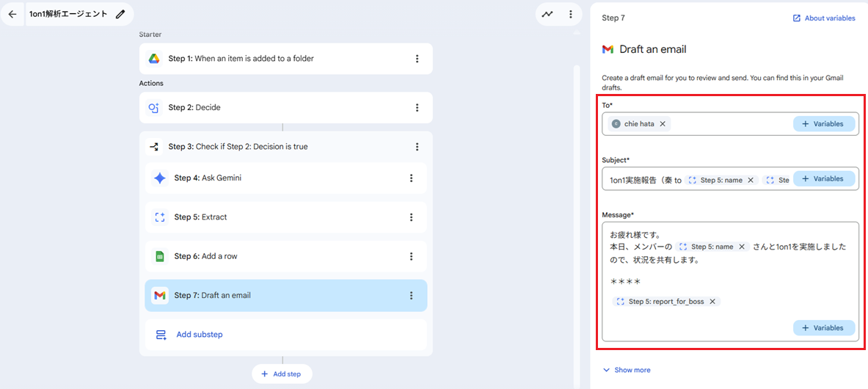Open Step 4 Ask Gemini options menu
Viewport: 868px width, 389px height.
tap(411, 178)
